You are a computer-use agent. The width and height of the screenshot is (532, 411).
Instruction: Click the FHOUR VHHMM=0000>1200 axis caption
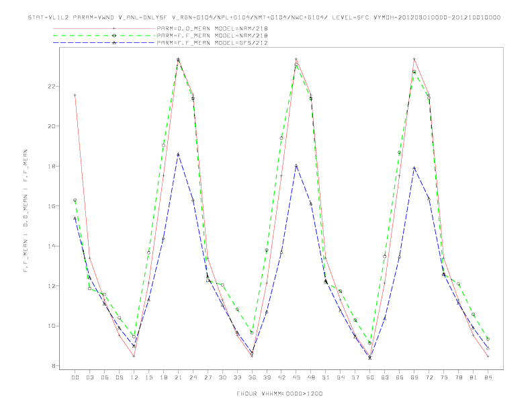279,394
